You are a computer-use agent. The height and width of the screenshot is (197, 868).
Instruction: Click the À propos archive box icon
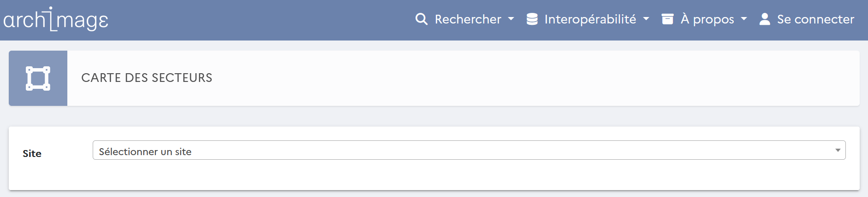click(x=667, y=19)
